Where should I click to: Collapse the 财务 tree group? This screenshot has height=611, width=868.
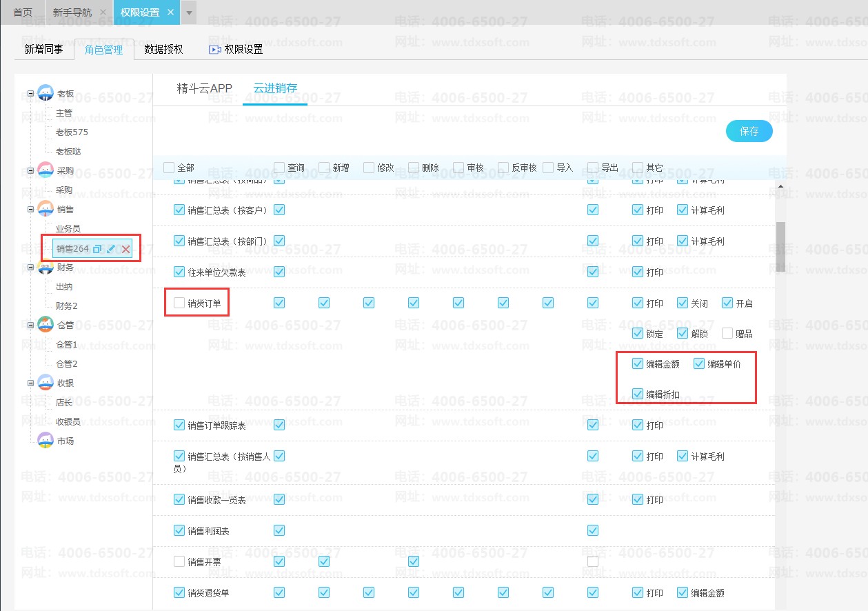click(31, 267)
